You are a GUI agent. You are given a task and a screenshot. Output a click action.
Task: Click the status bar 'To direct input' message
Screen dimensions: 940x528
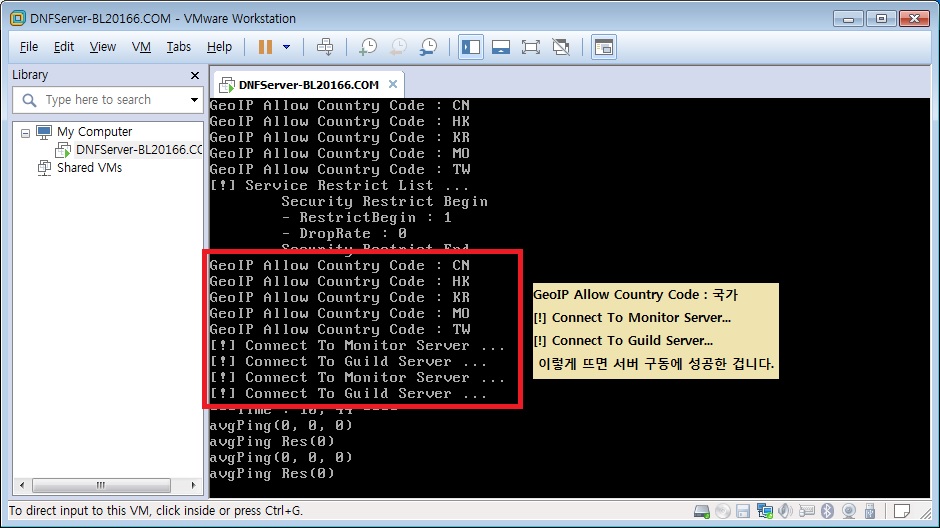[156, 511]
